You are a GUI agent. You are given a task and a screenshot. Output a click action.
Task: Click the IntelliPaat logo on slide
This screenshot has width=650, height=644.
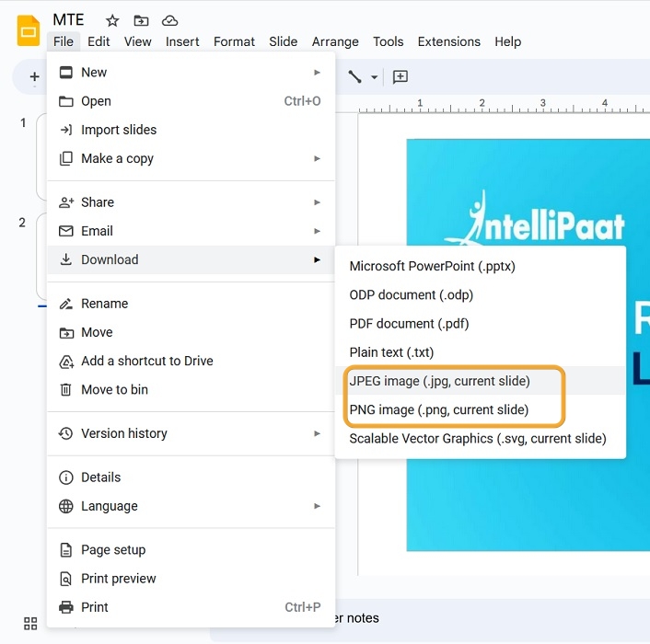(534, 218)
